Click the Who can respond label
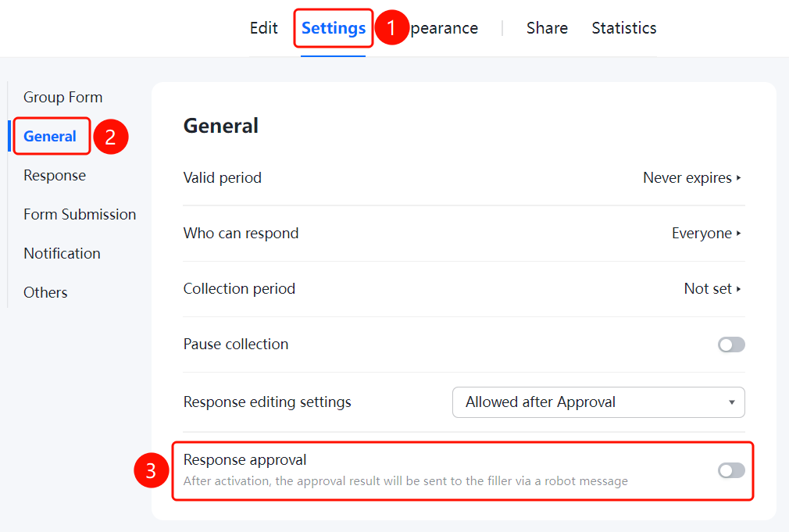789x532 pixels. (241, 233)
